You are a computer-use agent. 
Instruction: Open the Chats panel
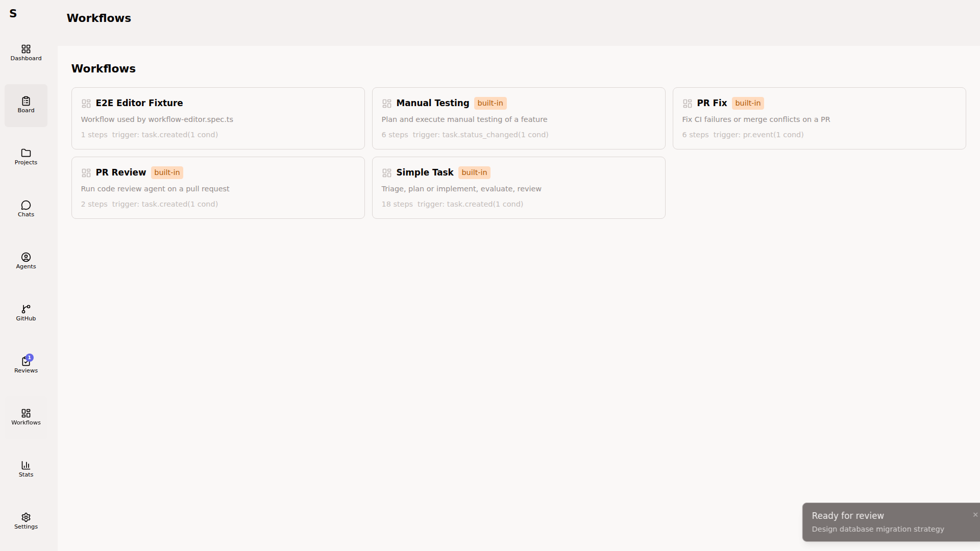click(x=26, y=209)
